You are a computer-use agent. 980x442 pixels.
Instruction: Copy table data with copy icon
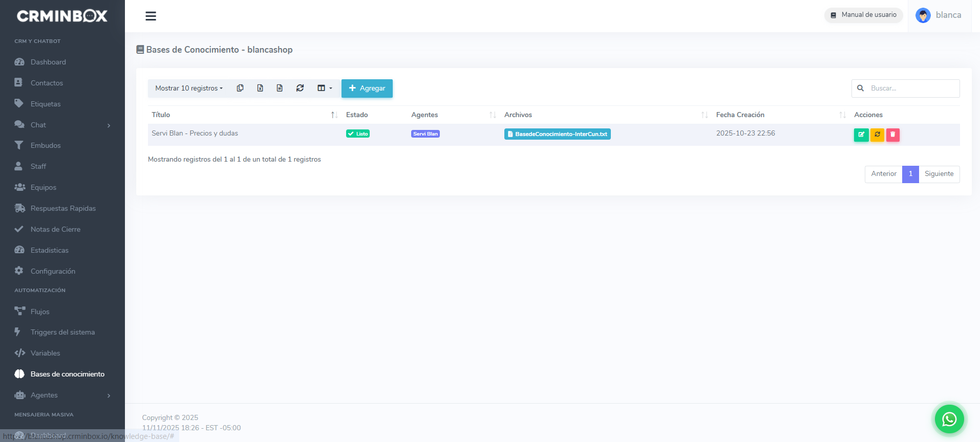tap(240, 88)
